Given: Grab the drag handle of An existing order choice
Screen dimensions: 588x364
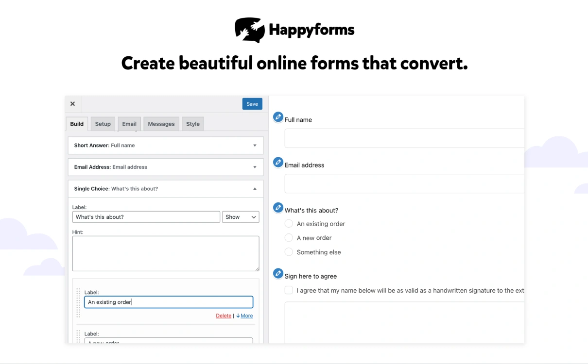Looking at the screenshot, I should point(79,303).
